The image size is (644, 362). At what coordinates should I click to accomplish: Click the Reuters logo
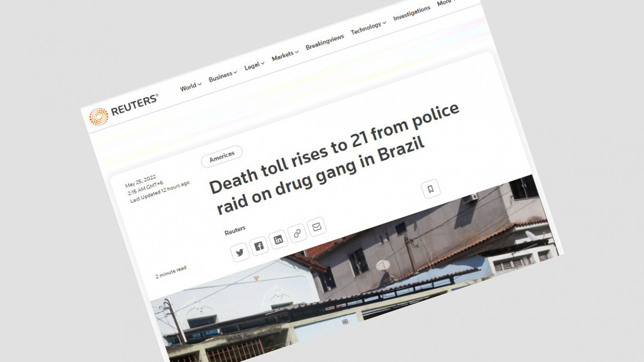click(x=124, y=109)
